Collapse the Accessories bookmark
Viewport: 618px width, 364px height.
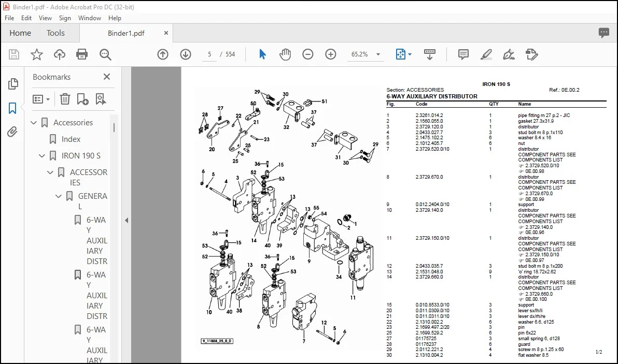click(x=34, y=123)
